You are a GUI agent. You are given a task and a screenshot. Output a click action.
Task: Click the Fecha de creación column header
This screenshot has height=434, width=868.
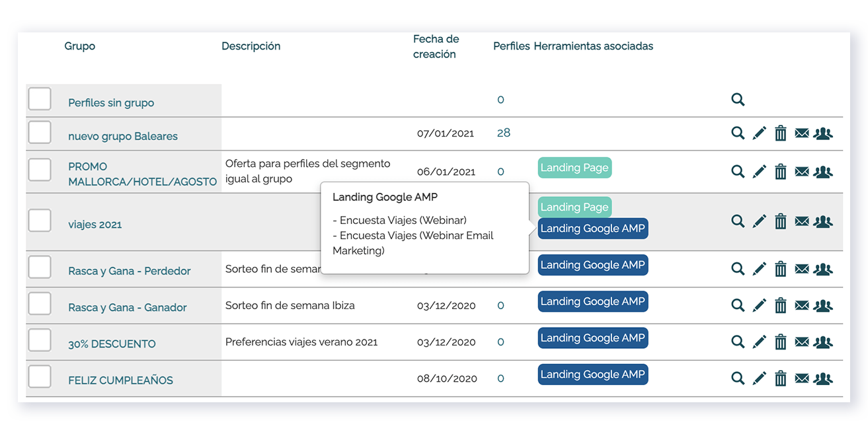coord(435,46)
